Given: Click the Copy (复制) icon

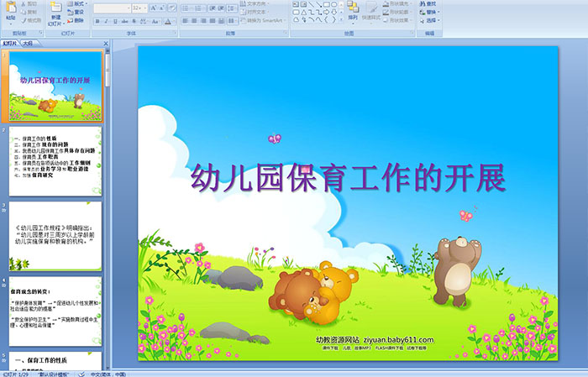Looking at the screenshot, I should tap(24, 12).
